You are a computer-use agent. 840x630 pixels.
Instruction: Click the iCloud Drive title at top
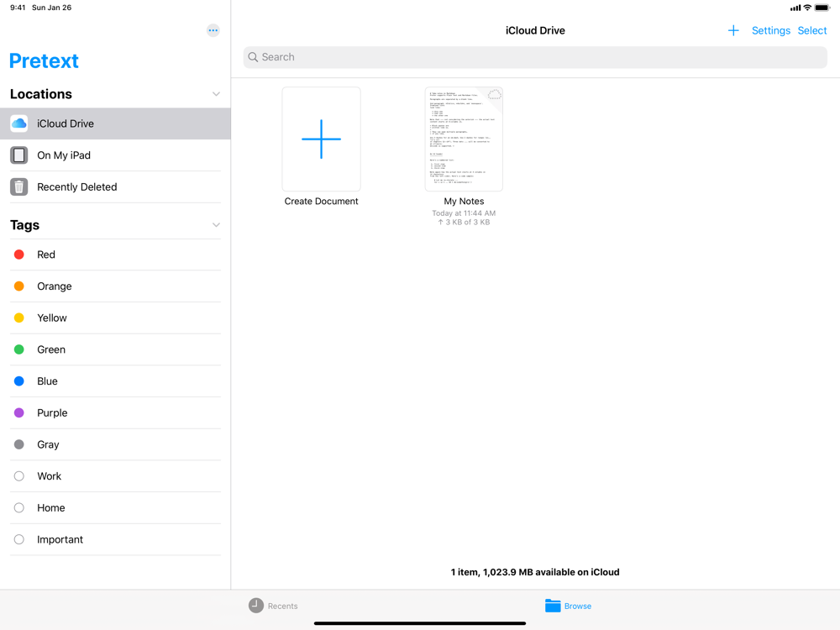pyautogui.click(x=535, y=30)
